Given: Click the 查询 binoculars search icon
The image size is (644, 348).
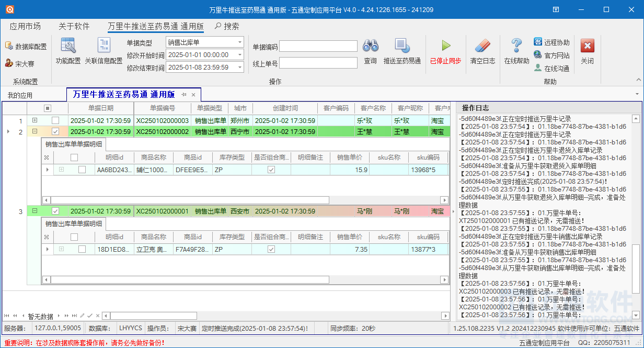Looking at the screenshot, I should tap(371, 46).
